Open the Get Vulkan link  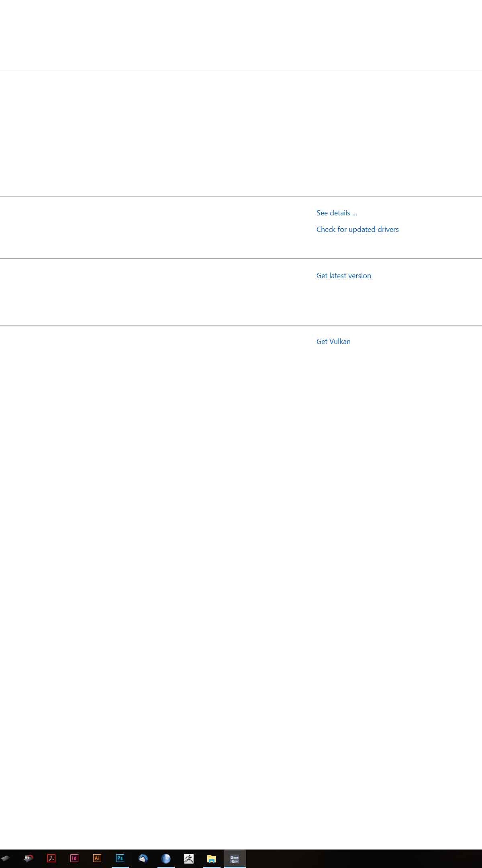333,342
